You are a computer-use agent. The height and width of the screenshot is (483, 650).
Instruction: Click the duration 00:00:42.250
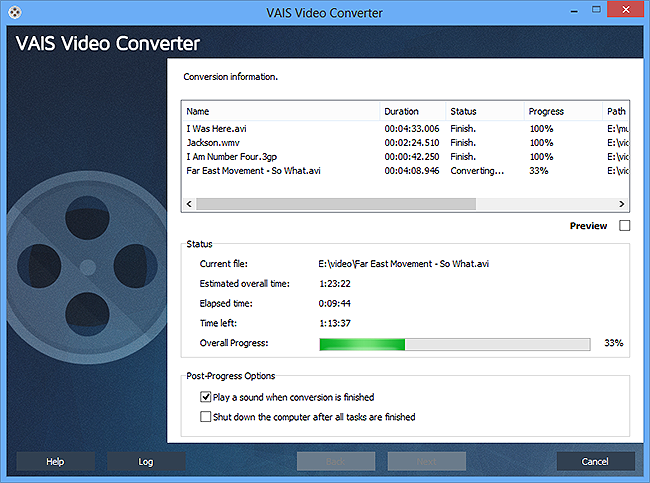[x=412, y=157]
